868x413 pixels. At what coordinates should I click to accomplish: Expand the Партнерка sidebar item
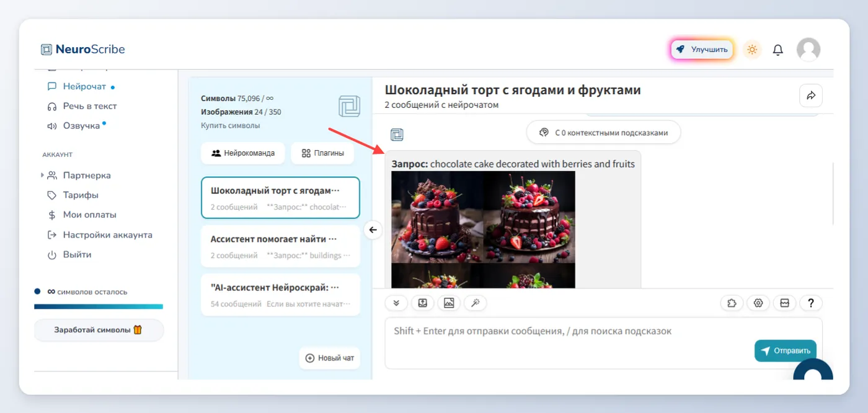click(x=77, y=175)
